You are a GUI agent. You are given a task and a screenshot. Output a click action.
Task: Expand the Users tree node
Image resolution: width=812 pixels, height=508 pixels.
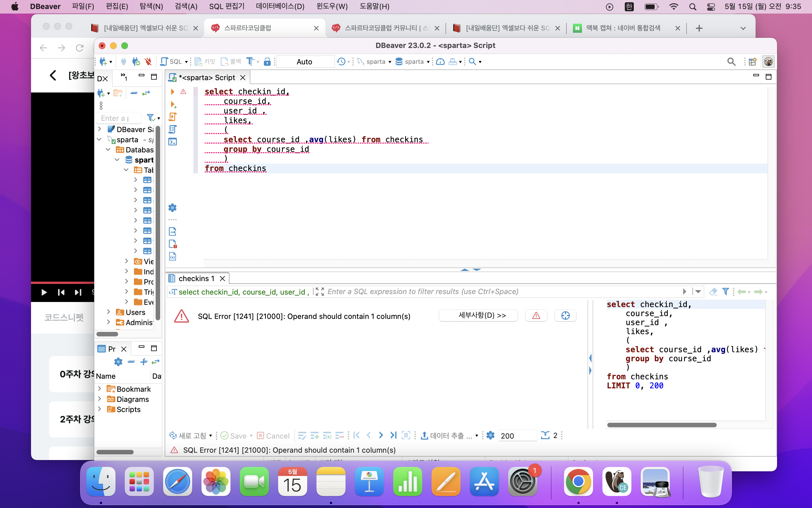(x=108, y=312)
